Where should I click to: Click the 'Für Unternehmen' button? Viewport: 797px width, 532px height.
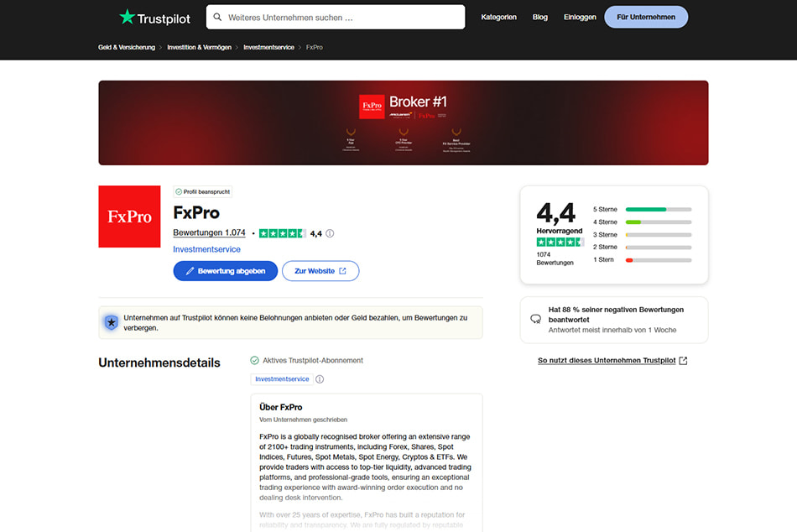point(646,18)
